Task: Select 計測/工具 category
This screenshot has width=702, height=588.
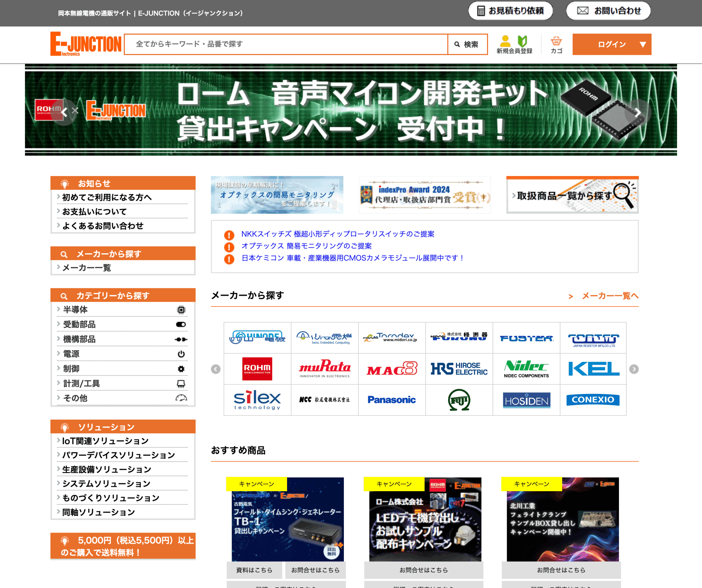Action: click(122, 383)
